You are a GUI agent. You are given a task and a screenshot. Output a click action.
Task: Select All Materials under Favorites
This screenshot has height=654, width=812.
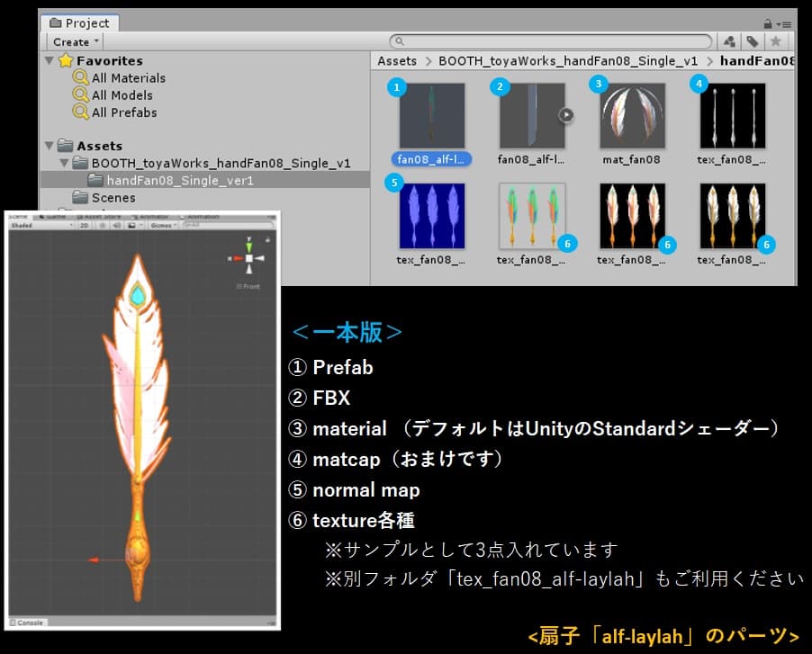point(128,78)
